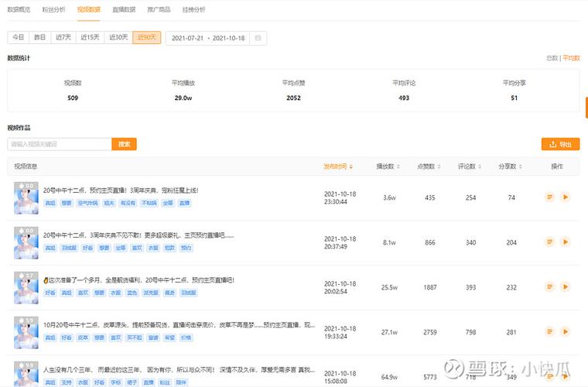588x387 pixels.
Task: Open thumbnail of the 15:08:08 video
Action: pos(26,375)
